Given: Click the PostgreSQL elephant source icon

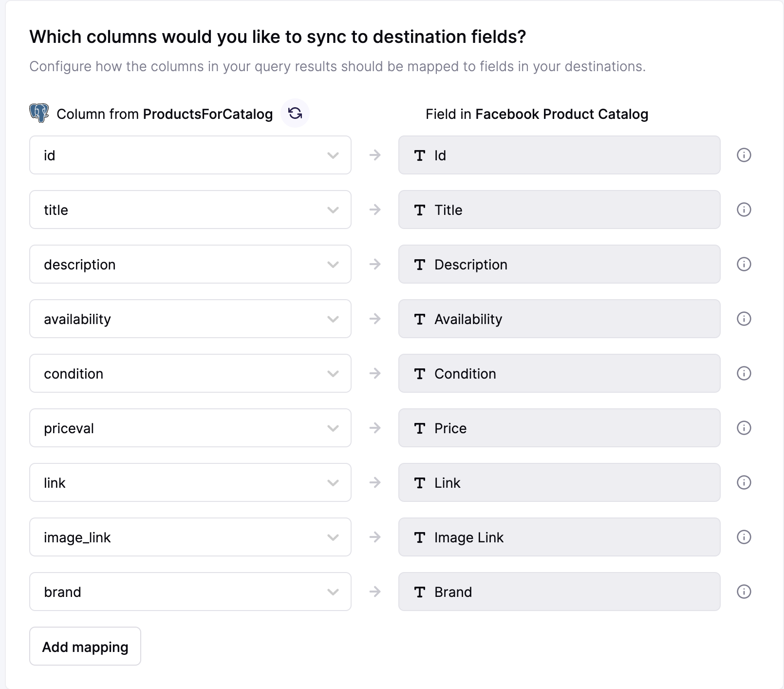Looking at the screenshot, I should tap(39, 113).
